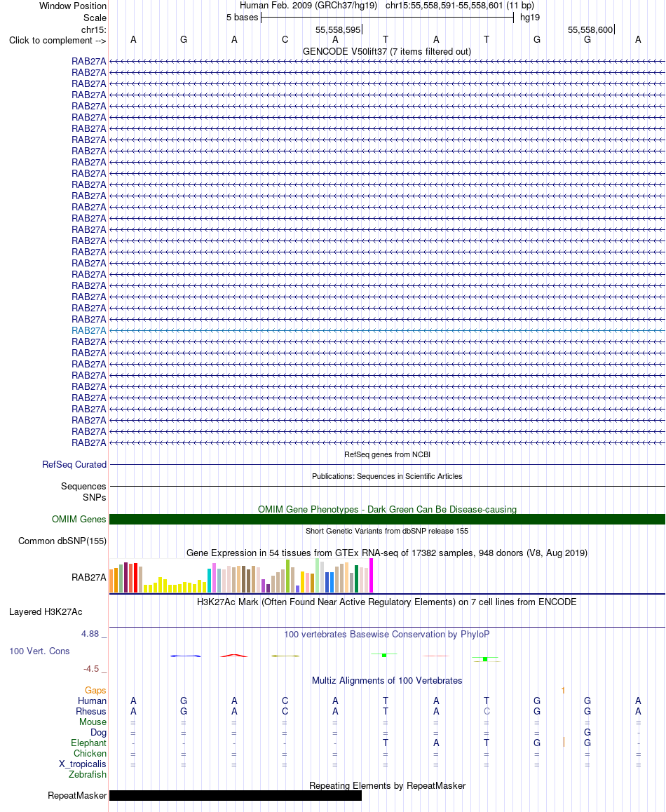Open the Layered H3K27Ac track label
666x812 pixels.
pyautogui.click(x=46, y=611)
